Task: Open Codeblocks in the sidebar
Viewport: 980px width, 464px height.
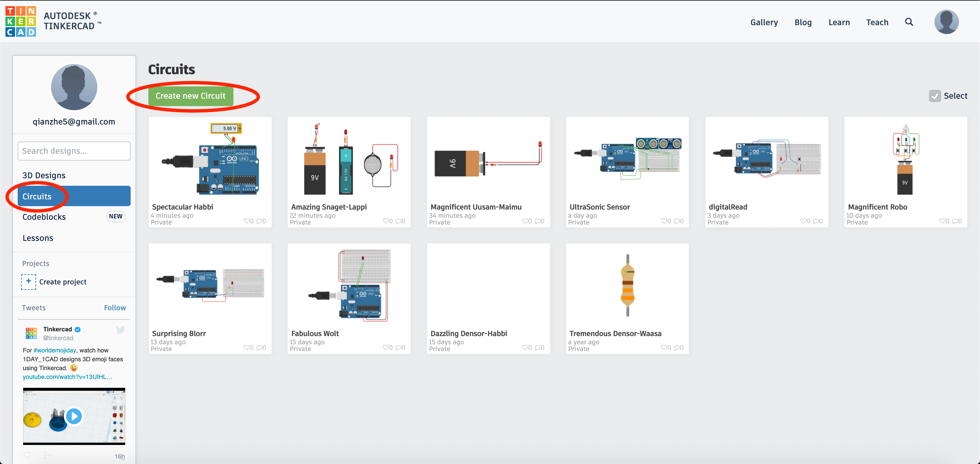Action: pos(44,217)
